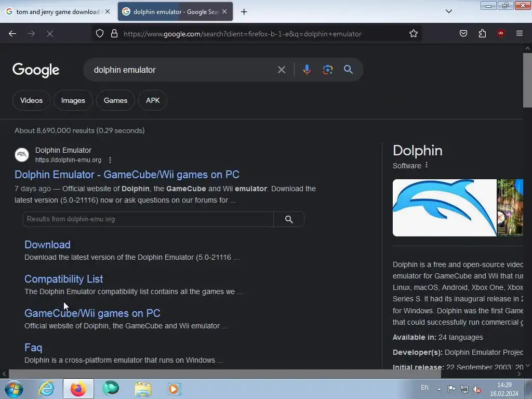532x399 pixels.
Task: Launch Internet Explorer from the taskbar
Action: point(46,389)
